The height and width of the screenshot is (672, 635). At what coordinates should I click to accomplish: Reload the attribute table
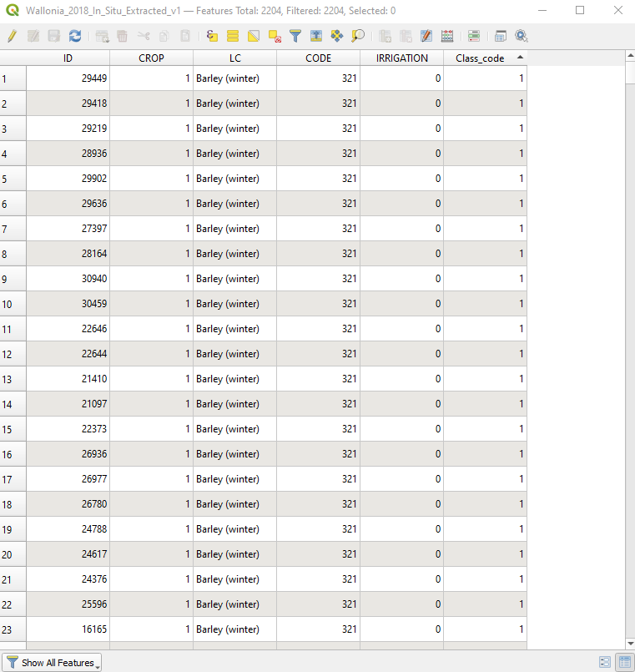tap(75, 36)
